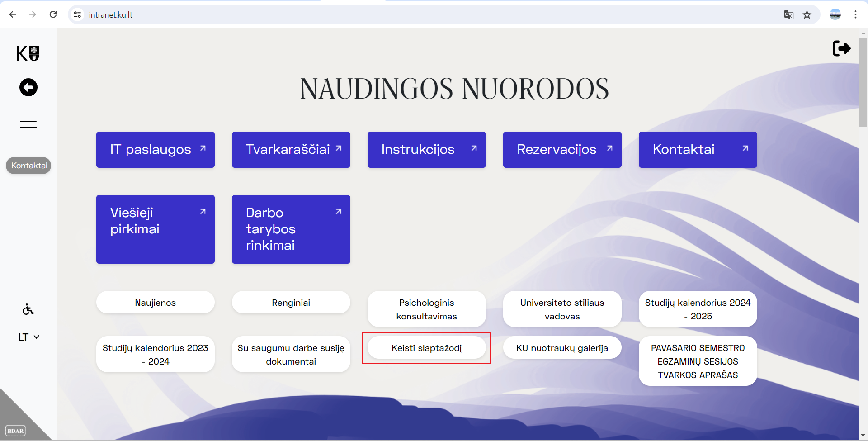Open the Tvarkaraščiai tile
868x441 pixels.
(x=291, y=150)
